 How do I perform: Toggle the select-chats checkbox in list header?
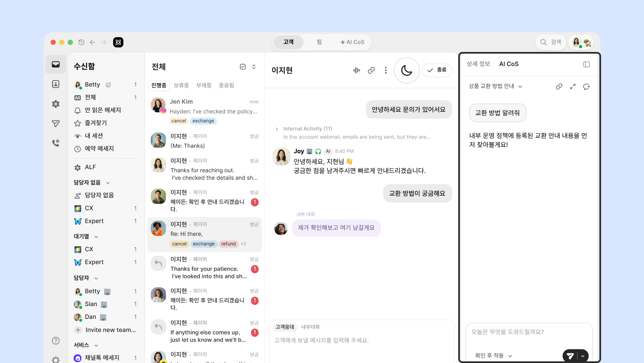tap(243, 67)
